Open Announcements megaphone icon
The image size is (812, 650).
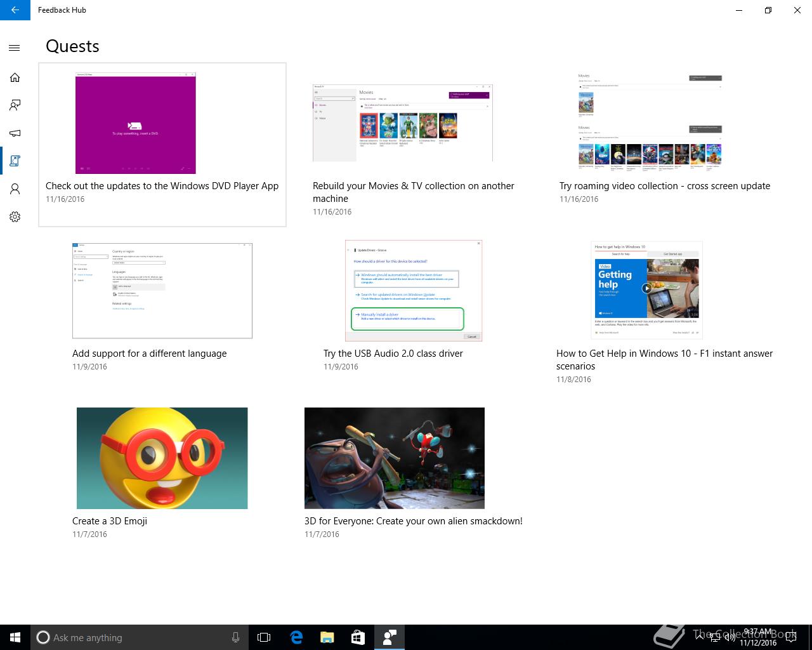coord(15,133)
